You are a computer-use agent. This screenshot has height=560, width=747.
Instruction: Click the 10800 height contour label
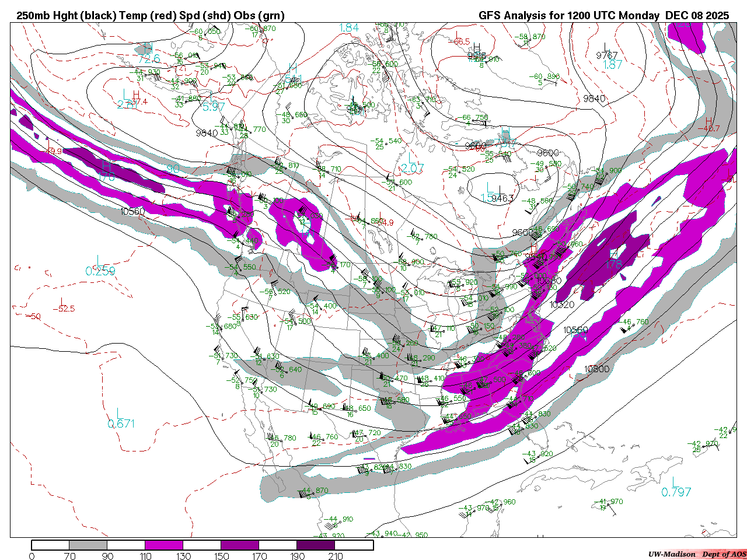596,369
